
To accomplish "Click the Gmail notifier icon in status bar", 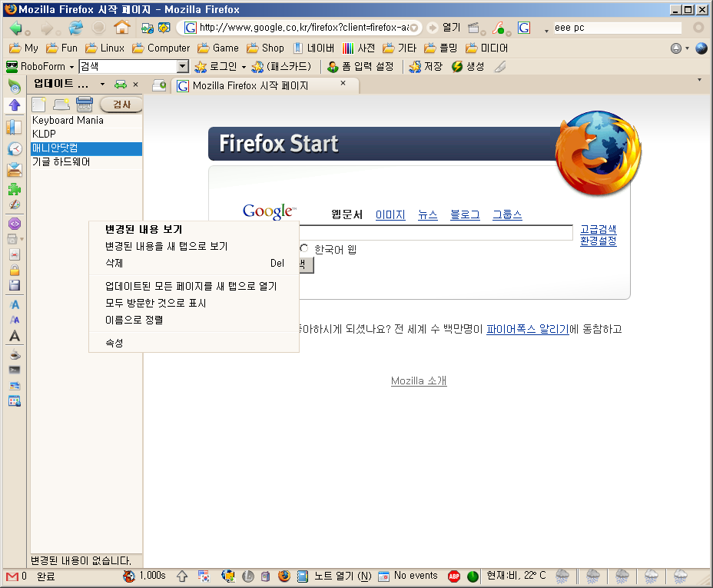I will click(x=12, y=576).
